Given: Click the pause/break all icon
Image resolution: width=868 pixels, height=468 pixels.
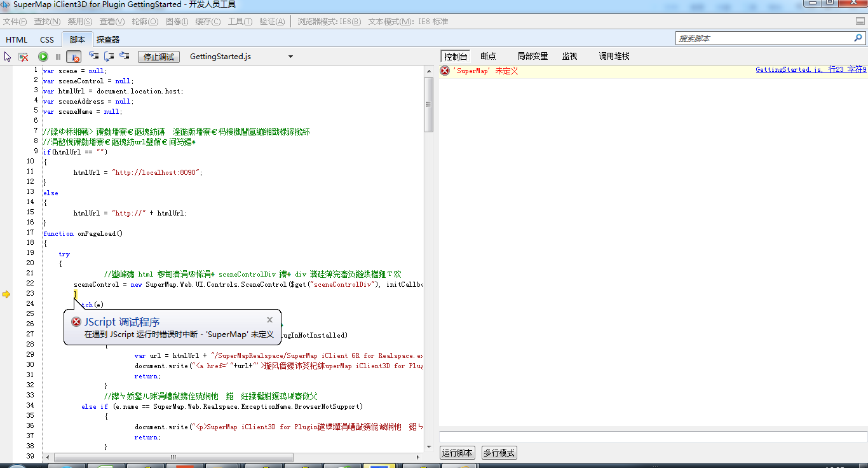Looking at the screenshot, I should click(x=58, y=57).
